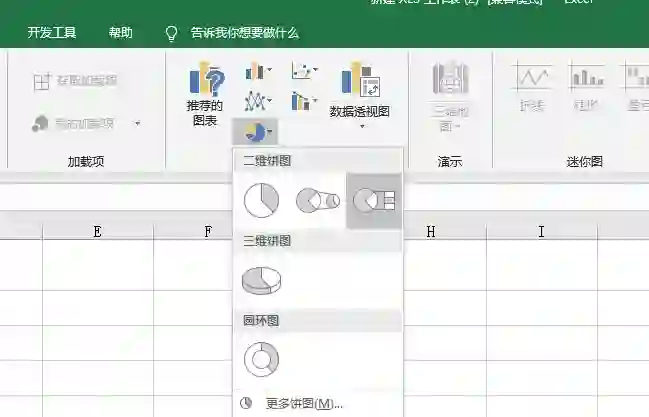649x417 pixels.
Task: Expand the scatter chart dropdown arrow
Action: tap(315, 69)
